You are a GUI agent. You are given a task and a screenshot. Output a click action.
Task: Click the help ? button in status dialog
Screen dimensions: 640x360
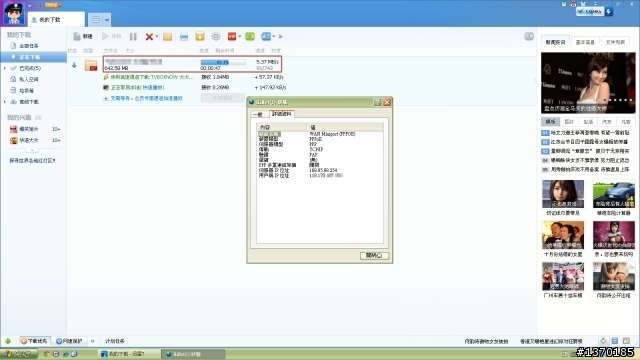(x=378, y=102)
